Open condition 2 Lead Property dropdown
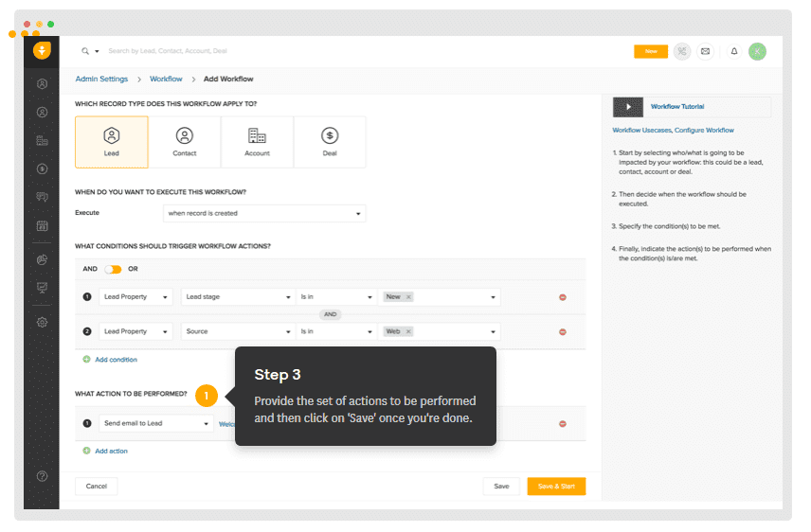The width and height of the screenshot is (811, 532). [135, 332]
